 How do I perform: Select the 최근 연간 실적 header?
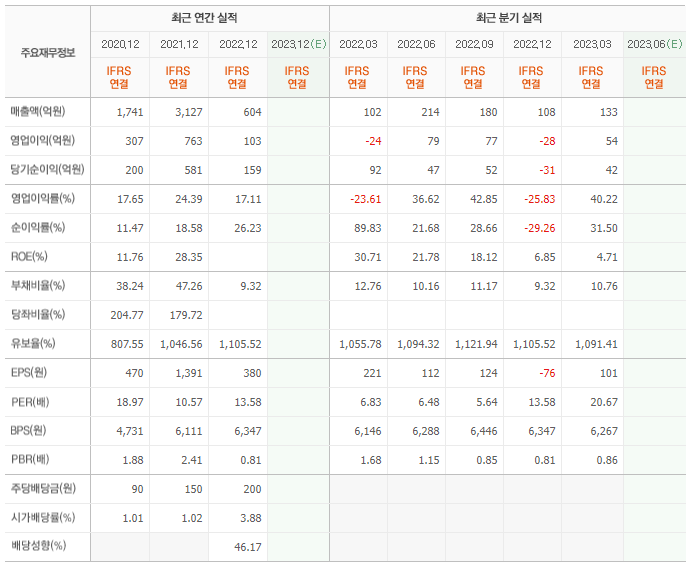[204, 18]
